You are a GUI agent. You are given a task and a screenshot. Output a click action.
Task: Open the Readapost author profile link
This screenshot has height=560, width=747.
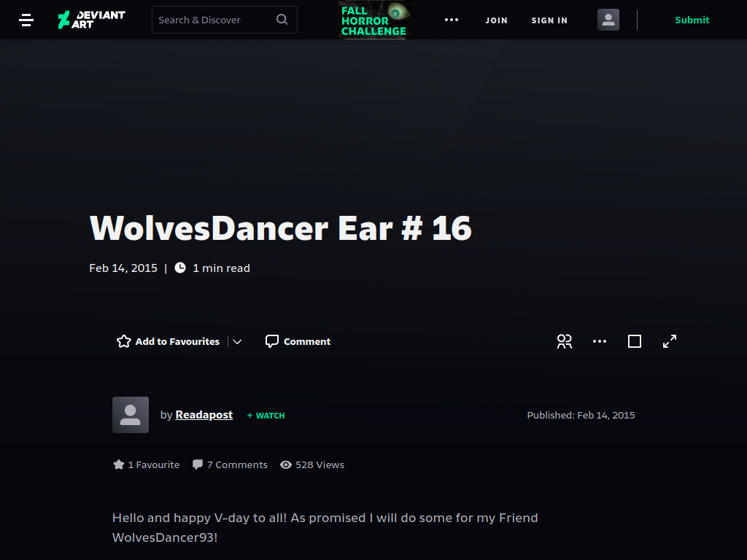tap(204, 415)
